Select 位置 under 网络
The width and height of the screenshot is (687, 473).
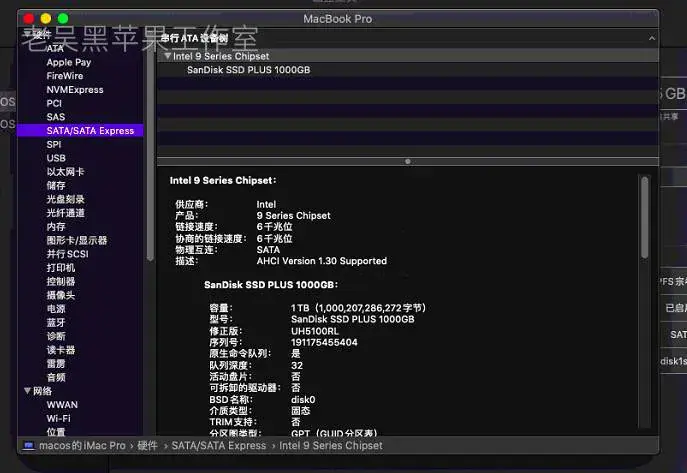(56, 432)
